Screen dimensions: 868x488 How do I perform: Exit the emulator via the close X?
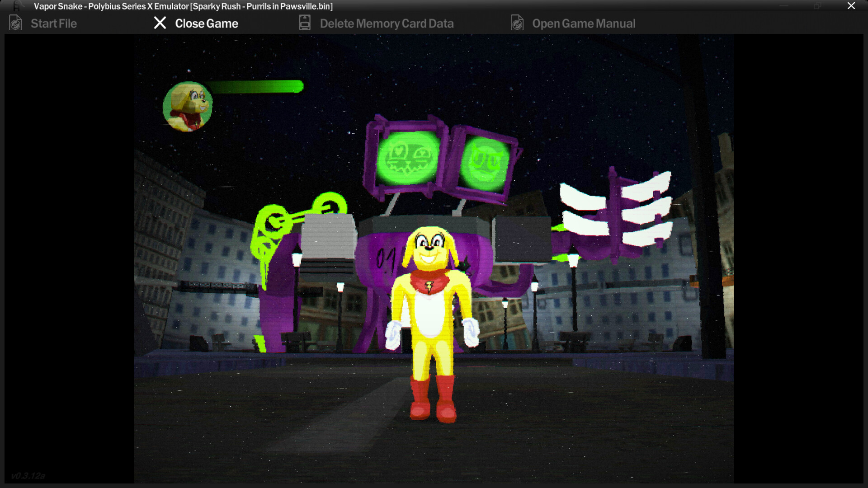click(851, 6)
